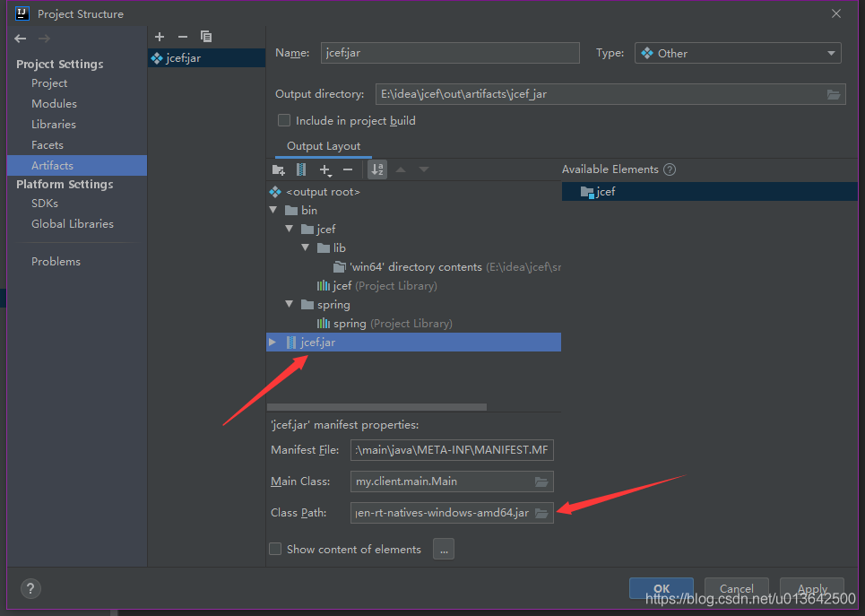The width and height of the screenshot is (865, 616).
Task: Toggle Show content of elements checkbox
Action: (x=274, y=550)
